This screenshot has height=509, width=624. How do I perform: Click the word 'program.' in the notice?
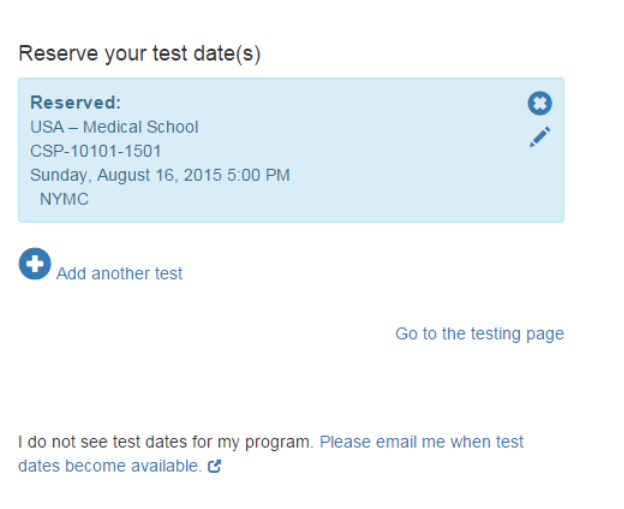pyautogui.click(x=286, y=442)
